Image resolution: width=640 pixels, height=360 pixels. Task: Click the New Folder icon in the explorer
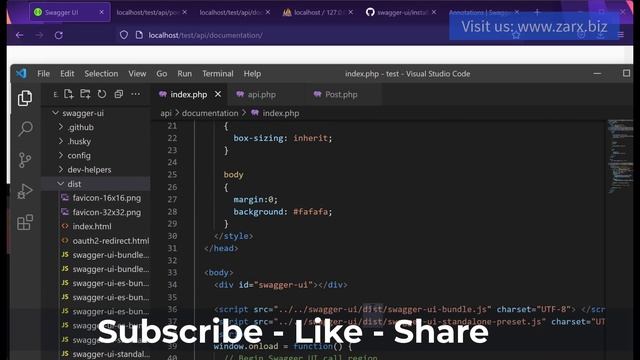(x=85, y=94)
